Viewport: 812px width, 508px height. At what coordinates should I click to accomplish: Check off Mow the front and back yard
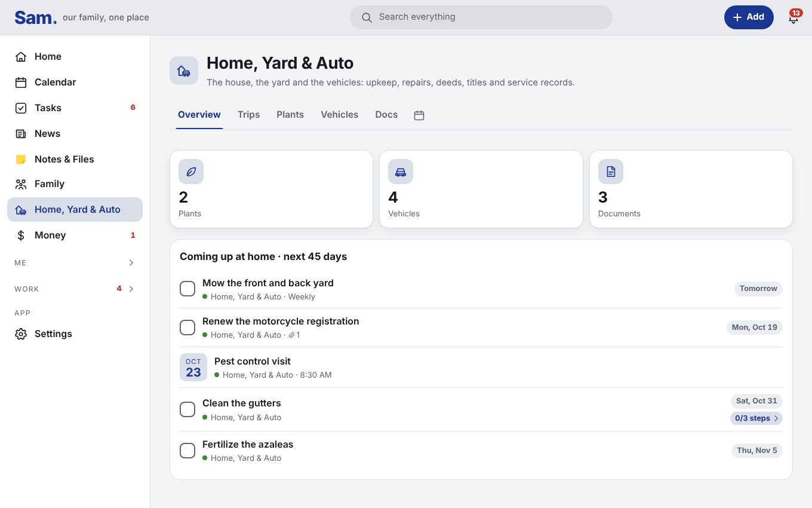point(187,289)
